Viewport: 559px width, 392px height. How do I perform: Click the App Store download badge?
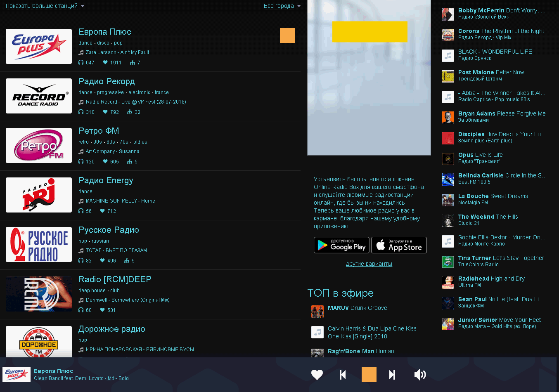pyautogui.click(x=399, y=245)
